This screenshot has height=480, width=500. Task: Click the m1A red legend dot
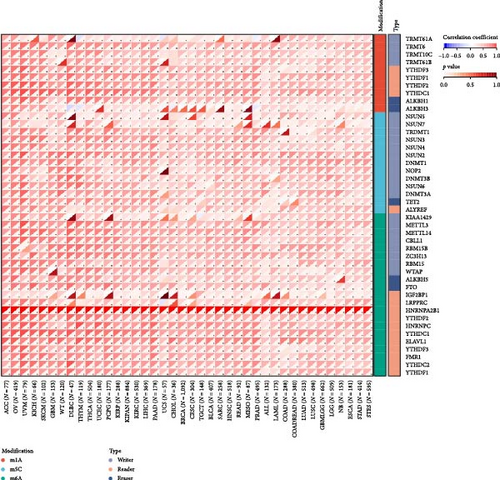pos(3,460)
